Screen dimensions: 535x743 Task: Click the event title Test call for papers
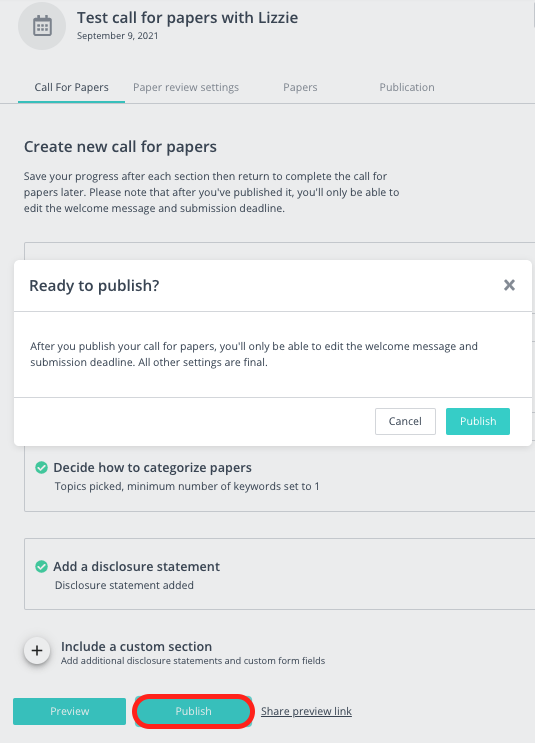point(188,18)
